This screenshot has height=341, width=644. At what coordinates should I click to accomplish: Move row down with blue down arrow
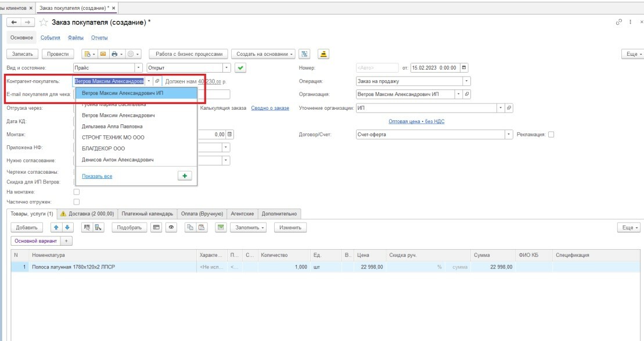pyautogui.click(x=67, y=227)
